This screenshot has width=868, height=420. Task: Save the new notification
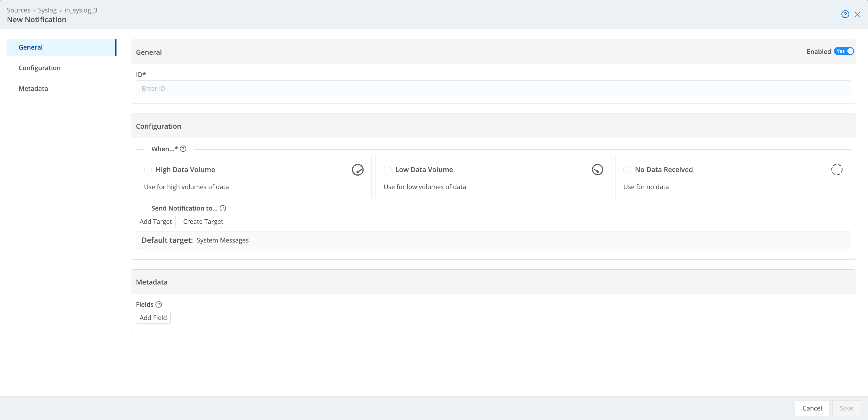click(847, 408)
